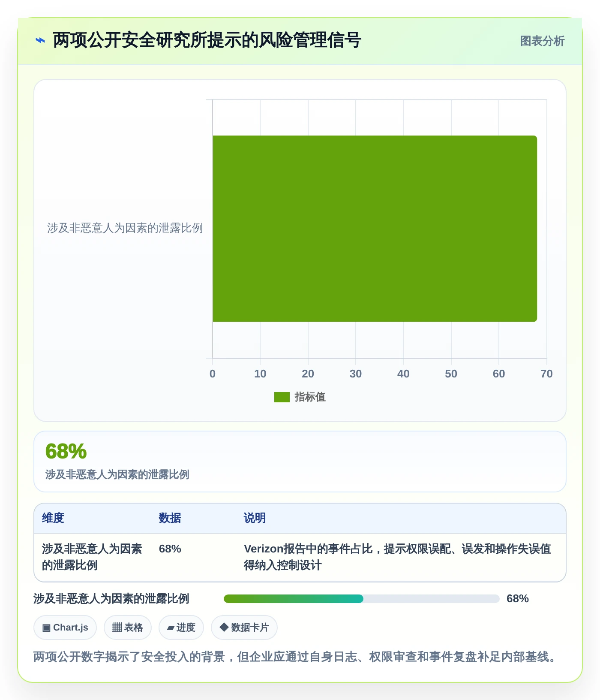600x700 pixels.
Task: Click the x-axis tick label 70
Action: pyautogui.click(x=546, y=374)
